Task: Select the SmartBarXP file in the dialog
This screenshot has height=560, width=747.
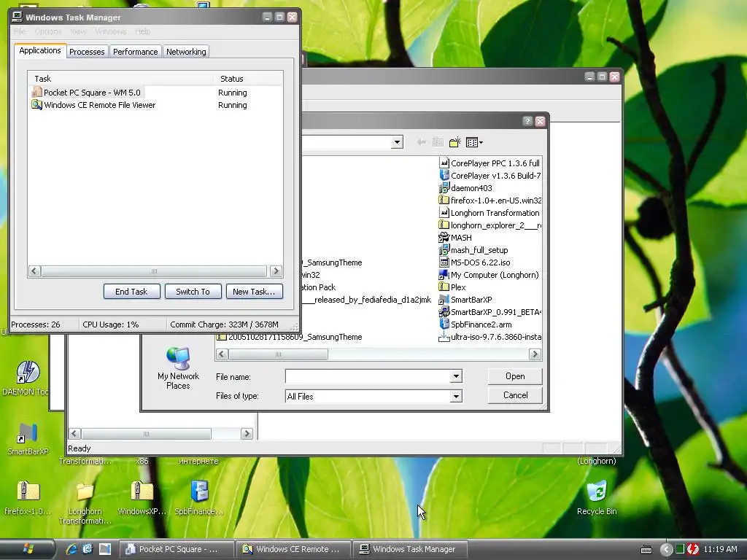Action: click(465, 299)
